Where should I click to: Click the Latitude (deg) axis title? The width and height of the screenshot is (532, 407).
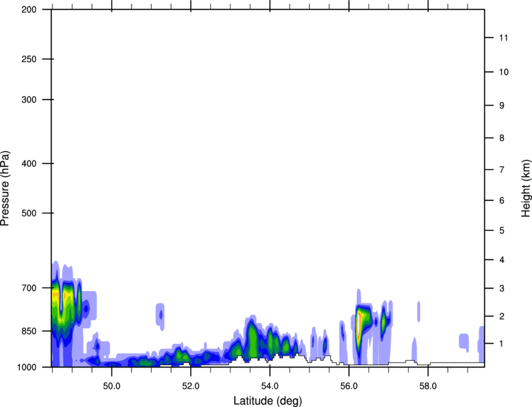[x=268, y=401]
